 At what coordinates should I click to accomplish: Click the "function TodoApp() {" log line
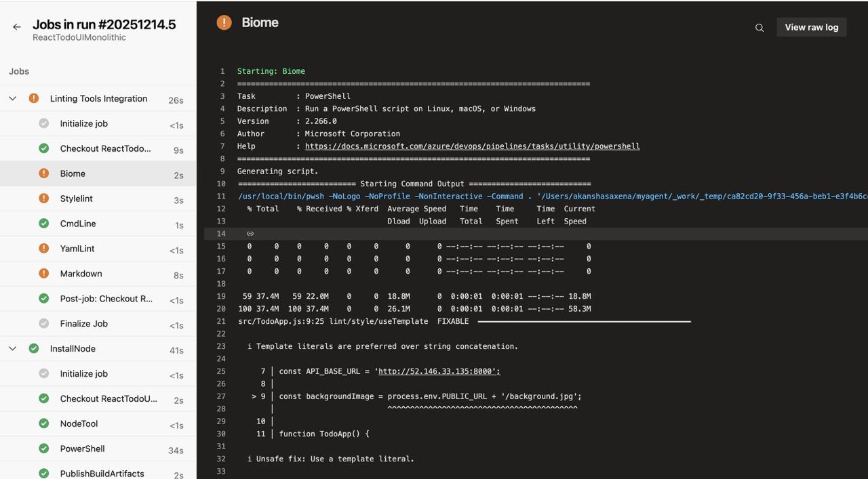(x=324, y=434)
